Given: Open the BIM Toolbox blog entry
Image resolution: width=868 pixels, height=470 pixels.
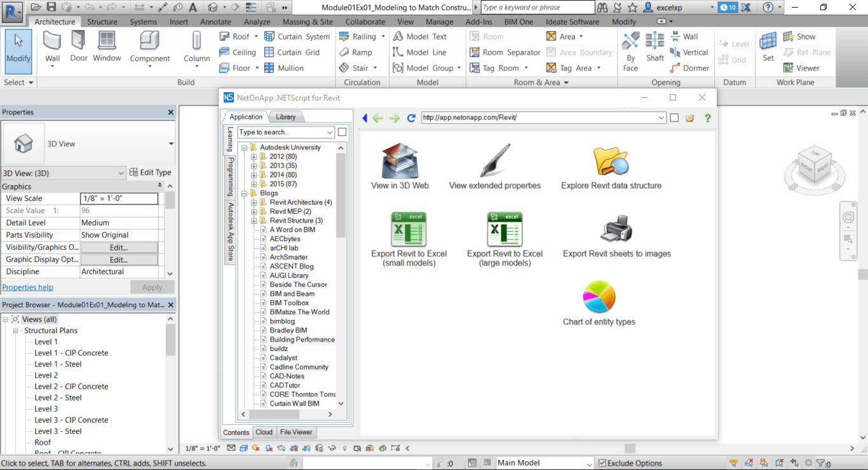Looking at the screenshot, I should tap(289, 303).
